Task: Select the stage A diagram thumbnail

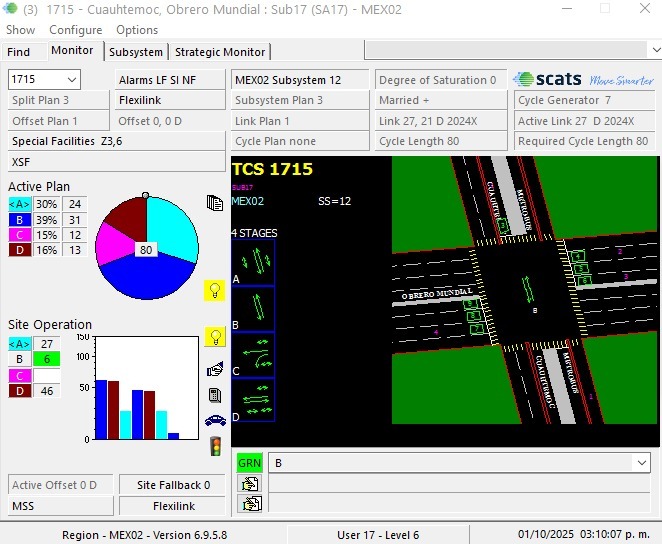Action: [253, 263]
